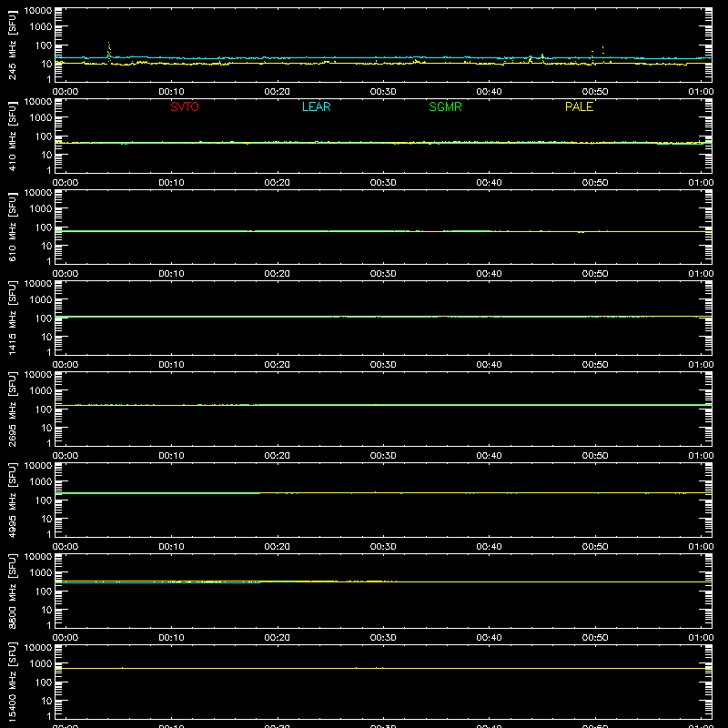
Task: Select the 8800 MHz [SFU] axis title
Action: point(12,591)
